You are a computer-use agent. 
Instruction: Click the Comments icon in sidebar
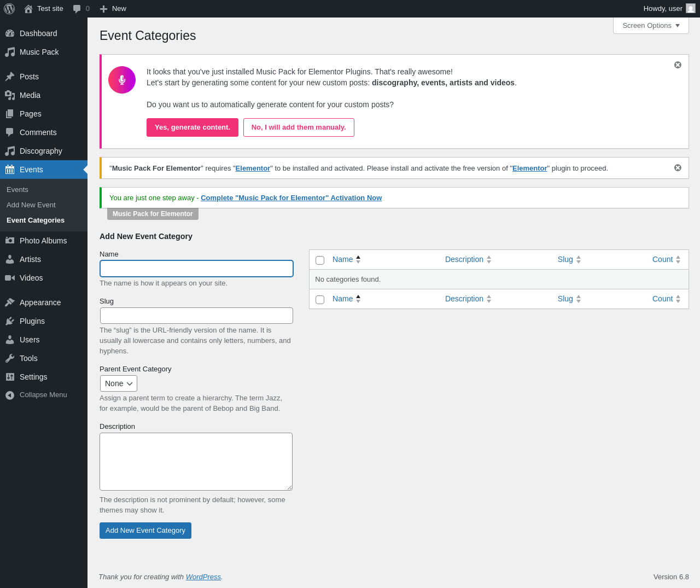[10, 132]
